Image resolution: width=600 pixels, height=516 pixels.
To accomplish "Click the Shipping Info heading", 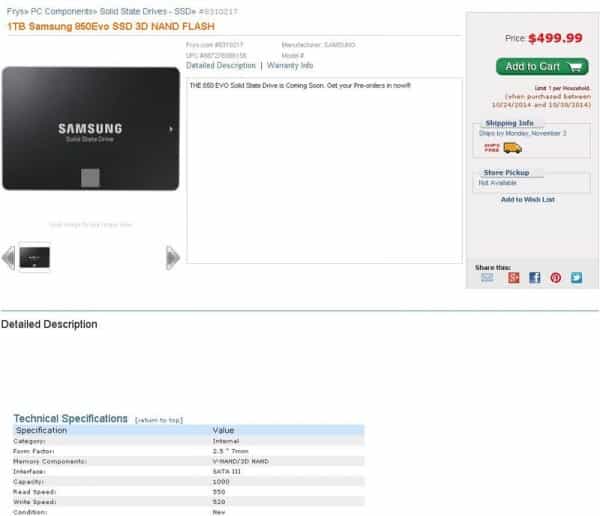I will [x=509, y=123].
